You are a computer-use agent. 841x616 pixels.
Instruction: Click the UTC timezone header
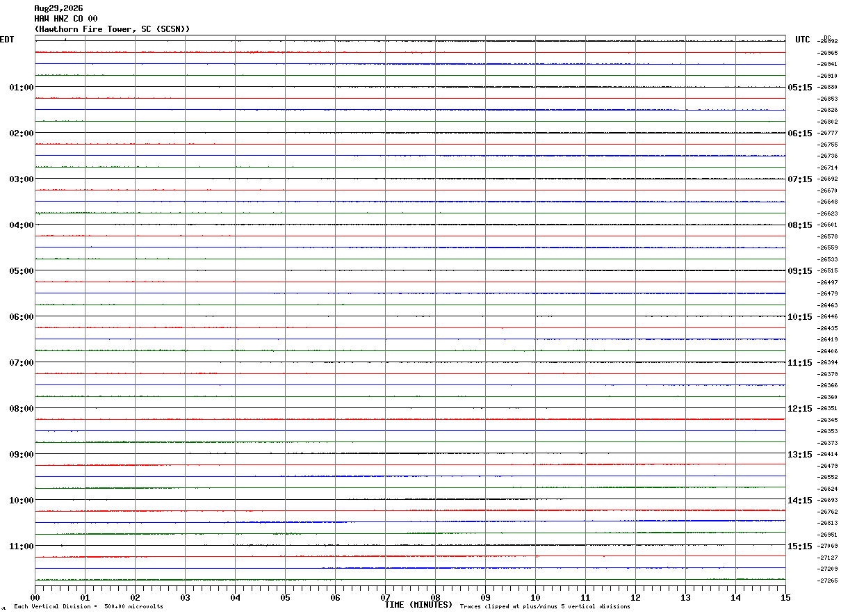click(x=803, y=40)
